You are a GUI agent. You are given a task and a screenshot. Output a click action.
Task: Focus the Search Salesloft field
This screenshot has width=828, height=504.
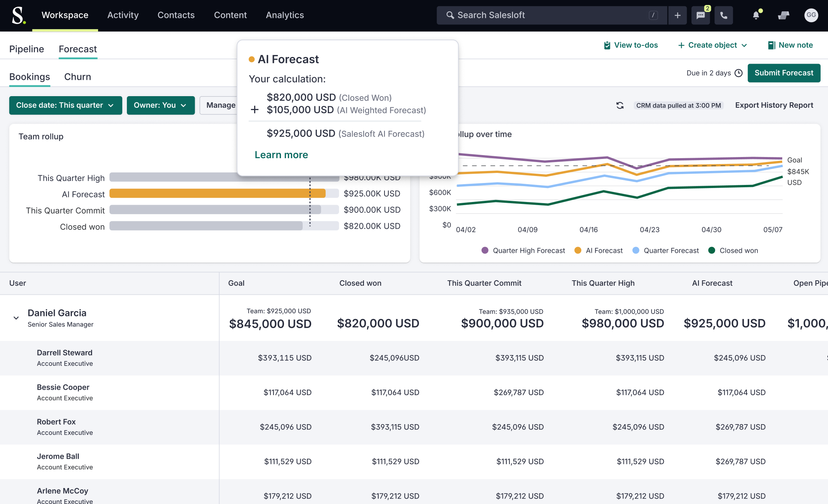[x=552, y=16]
